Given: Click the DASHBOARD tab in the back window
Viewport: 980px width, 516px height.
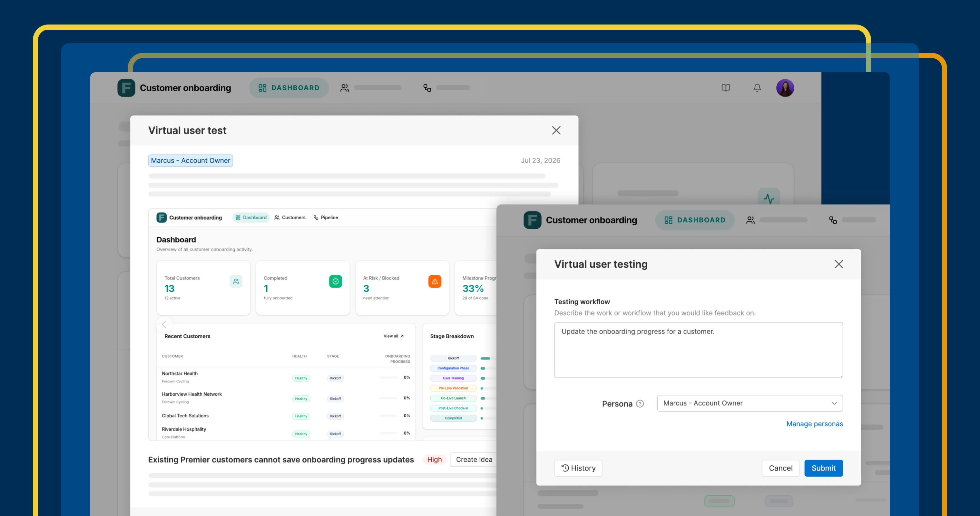Looking at the screenshot, I should [x=289, y=88].
